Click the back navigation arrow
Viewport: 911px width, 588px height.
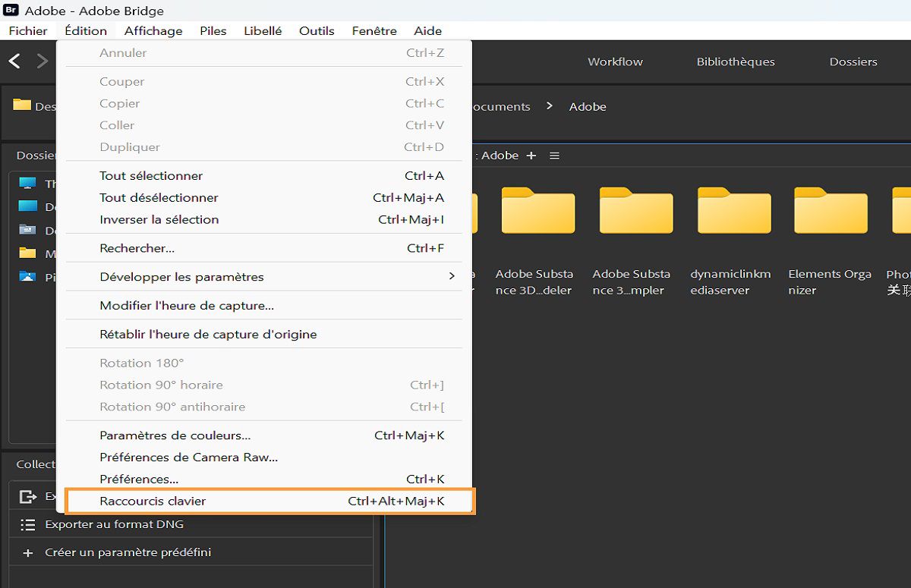tap(14, 61)
